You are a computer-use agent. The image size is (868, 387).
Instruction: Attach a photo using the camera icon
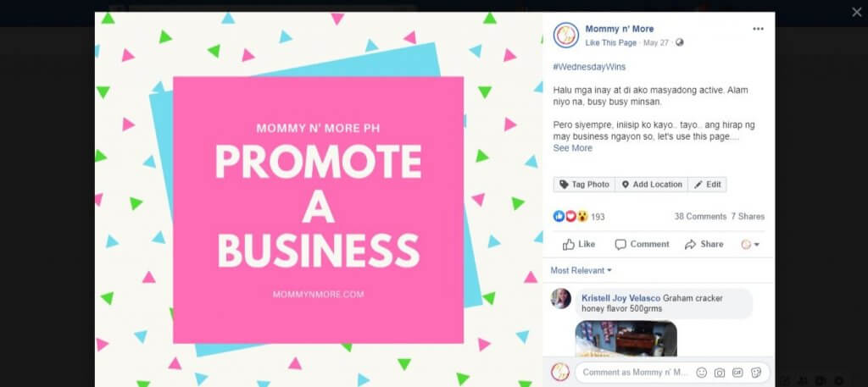tap(719, 373)
